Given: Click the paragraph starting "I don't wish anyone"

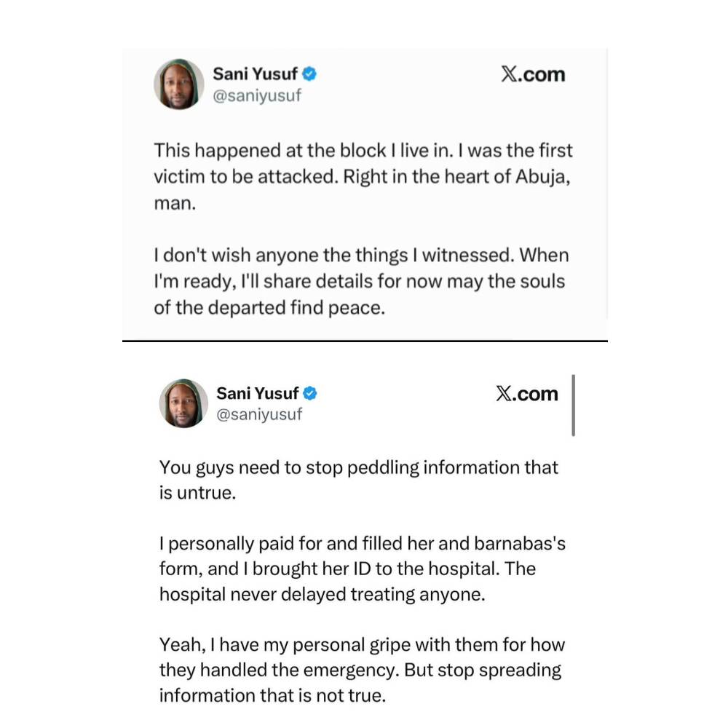Looking at the screenshot, I should (x=361, y=282).
